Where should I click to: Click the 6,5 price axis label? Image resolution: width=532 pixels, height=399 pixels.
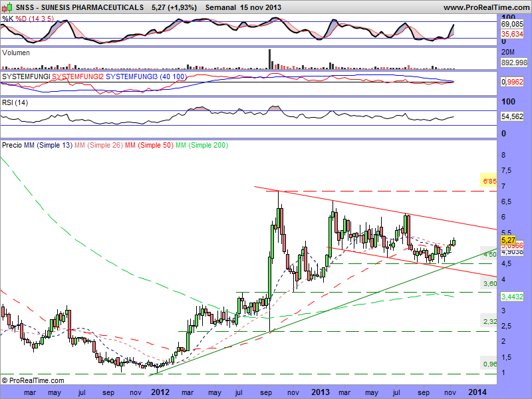(507, 201)
